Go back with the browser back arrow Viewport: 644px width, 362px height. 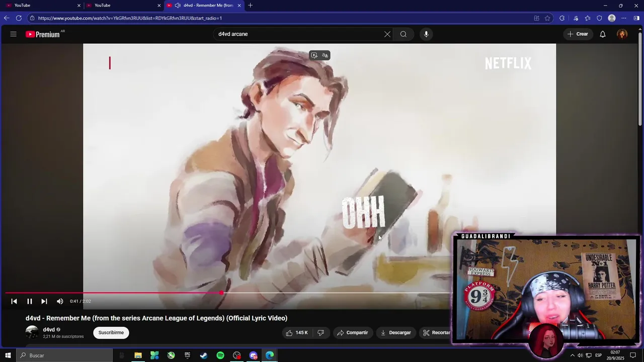coord(7,18)
